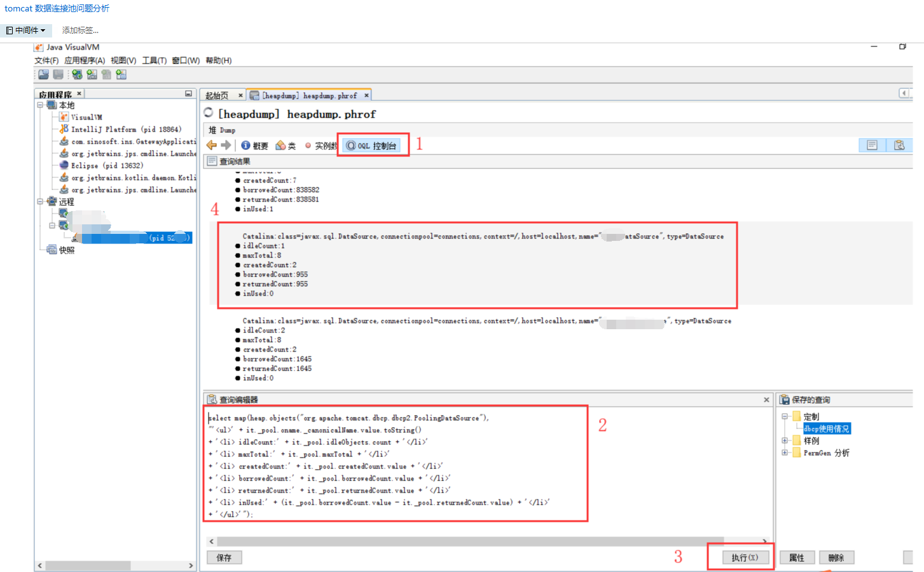Close the heapdump.phrof tab
This screenshot has height=572, width=924.
366,95
